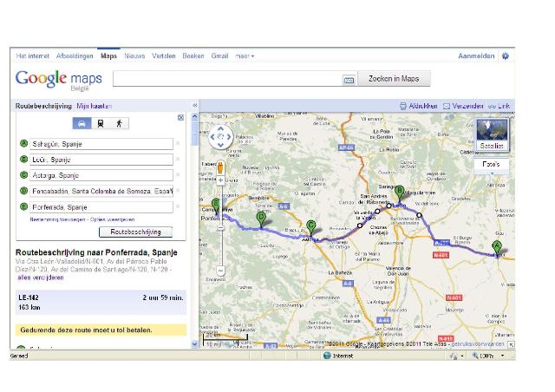Image resolution: width=555 pixels, height=392 pixels.
Task: Select the car driving mode icon
Action: (82, 123)
